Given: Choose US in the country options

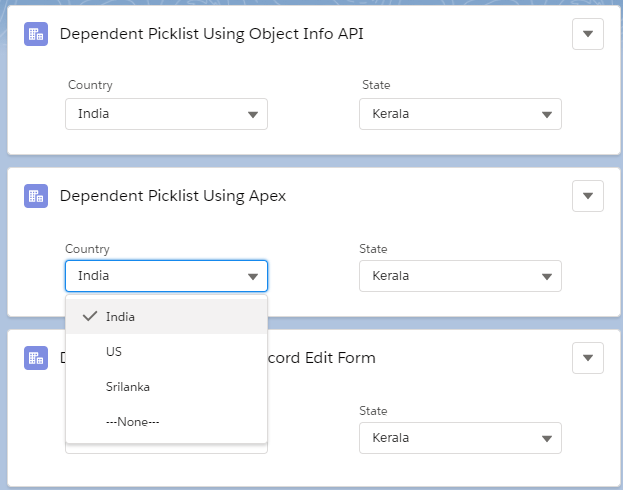Looking at the screenshot, I should click(x=114, y=352).
